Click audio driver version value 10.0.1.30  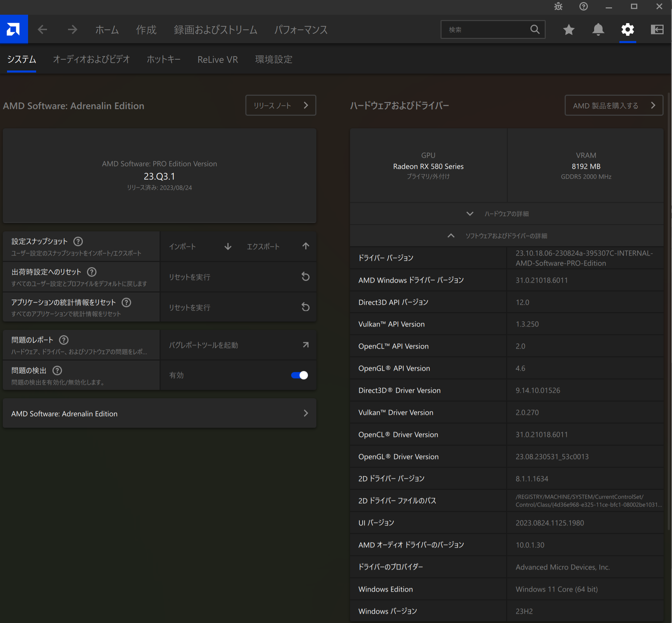click(530, 545)
